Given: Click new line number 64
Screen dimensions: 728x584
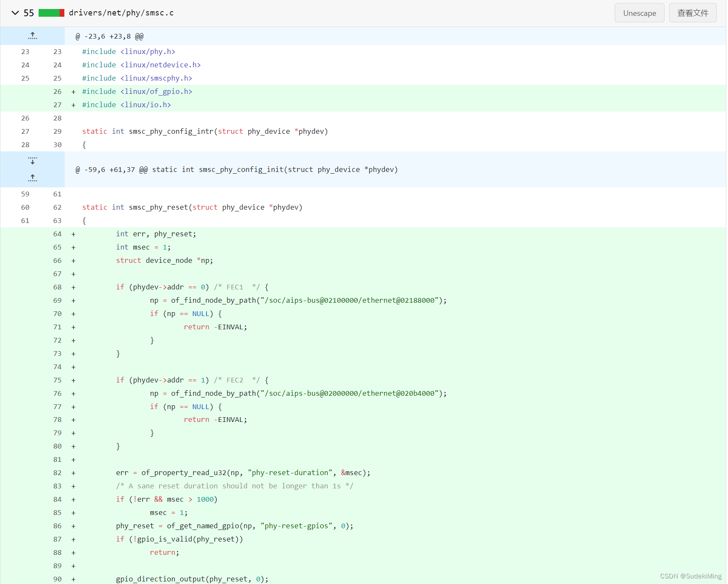Looking at the screenshot, I should pos(57,234).
